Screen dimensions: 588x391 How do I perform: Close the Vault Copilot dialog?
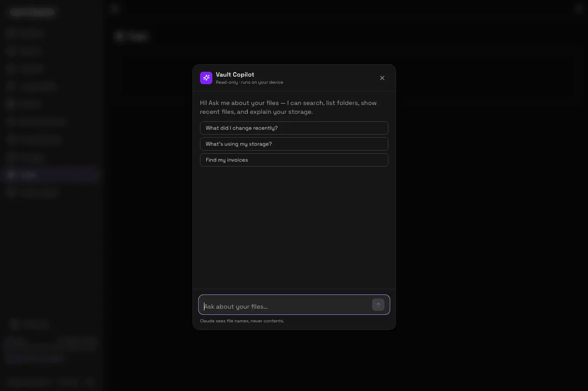382,78
